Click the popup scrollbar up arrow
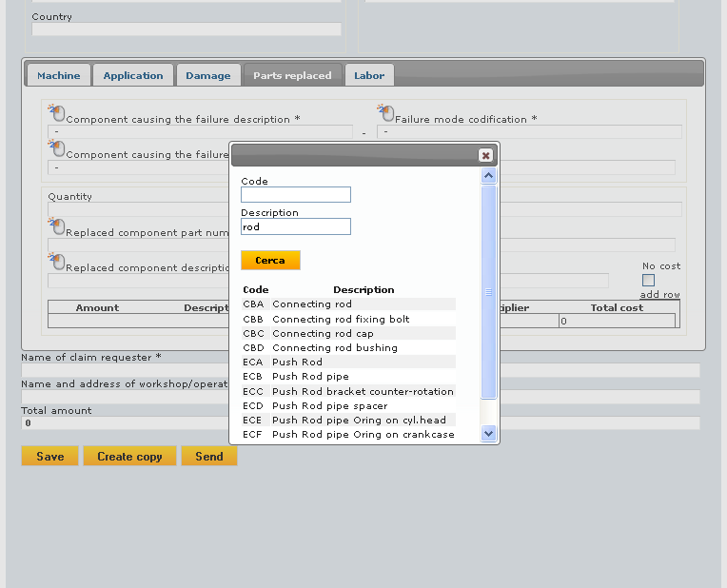727x588 pixels. 488,176
